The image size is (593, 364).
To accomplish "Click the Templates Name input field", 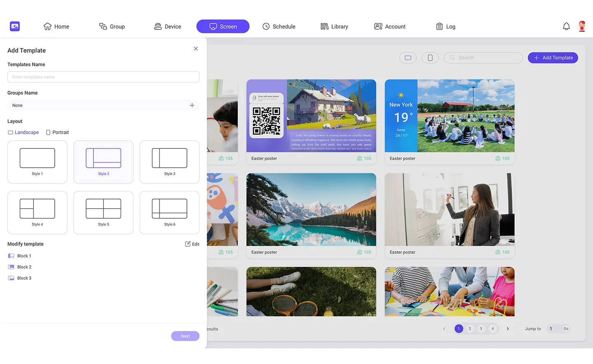I will point(103,77).
